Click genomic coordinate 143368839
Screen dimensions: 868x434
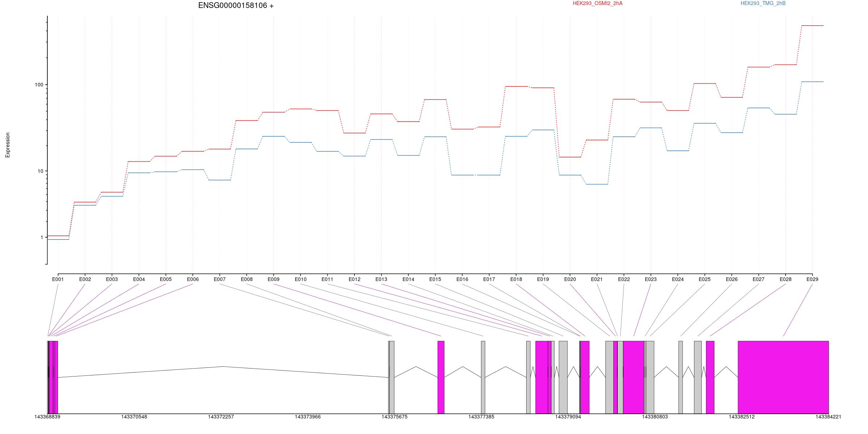tap(47, 417)
